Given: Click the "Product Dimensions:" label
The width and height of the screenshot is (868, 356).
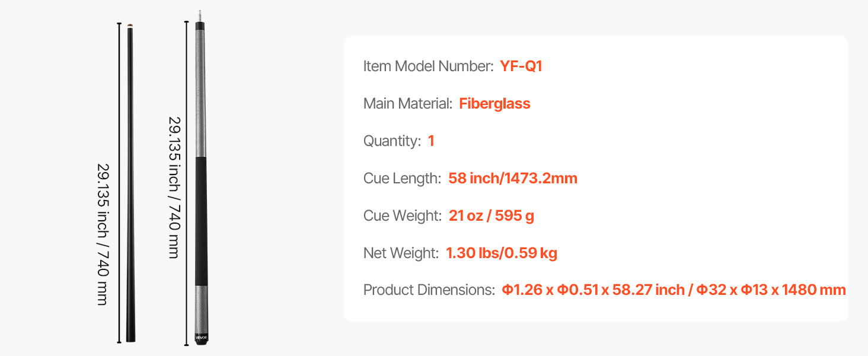Looking at the screenshot, I should (x=429, y=291).
